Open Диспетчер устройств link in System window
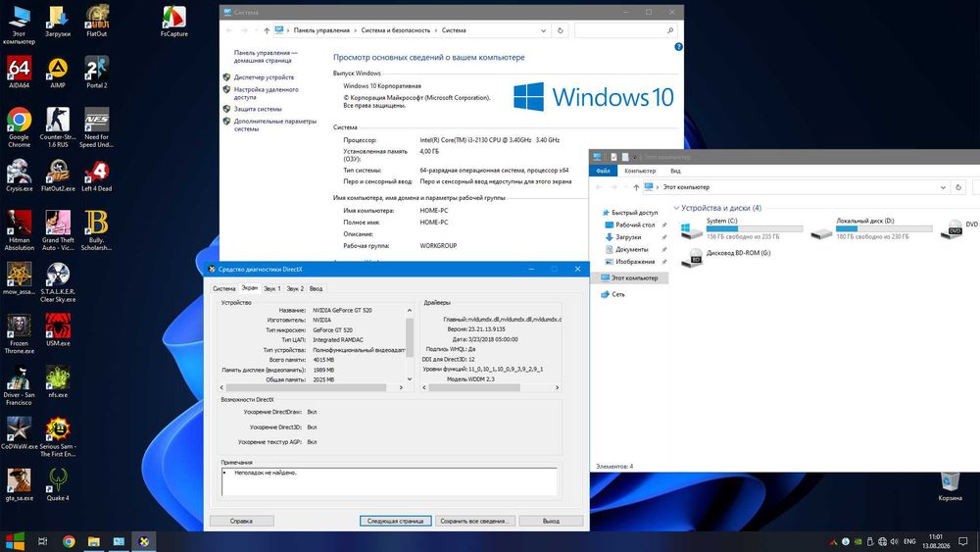 pyautogui.click(x=264, y=77)
